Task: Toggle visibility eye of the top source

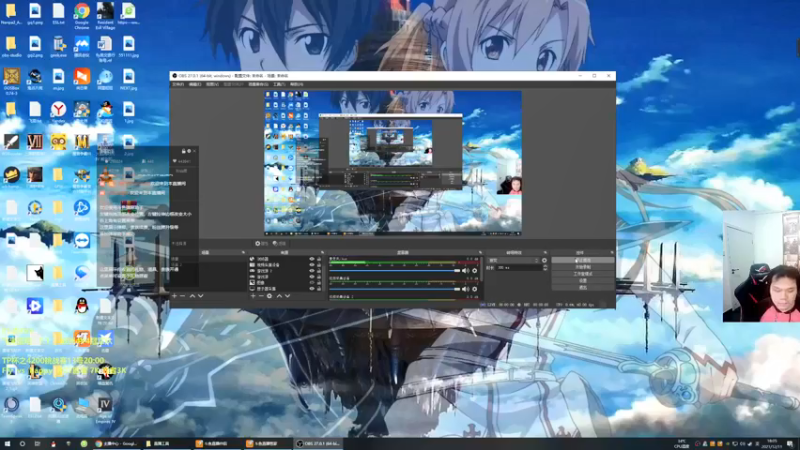Action: [312, 259]
